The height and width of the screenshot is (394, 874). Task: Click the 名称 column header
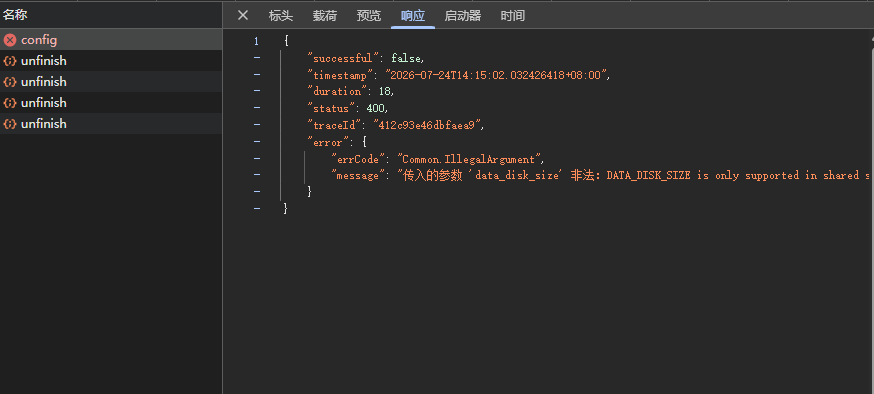click(15, 14)
